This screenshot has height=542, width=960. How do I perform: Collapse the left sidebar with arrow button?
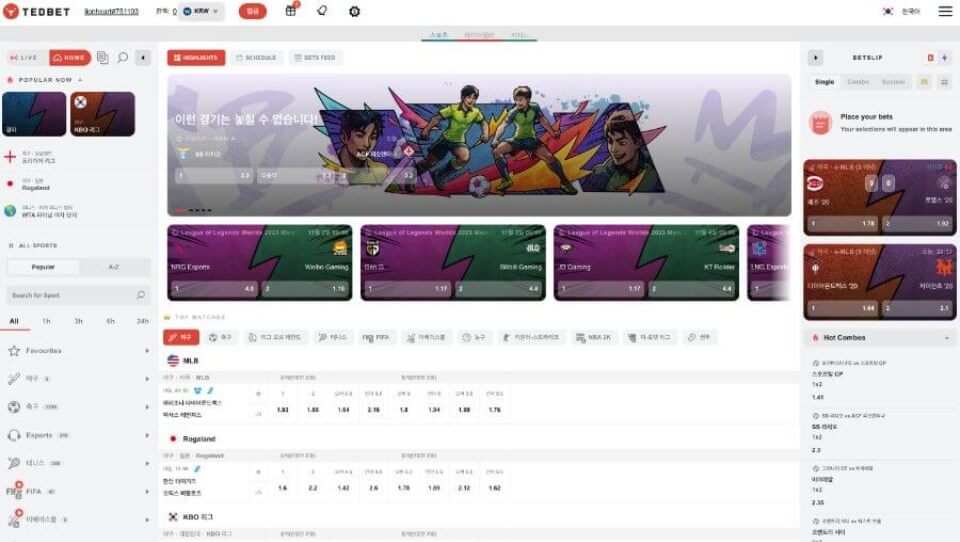pos(143,58)
